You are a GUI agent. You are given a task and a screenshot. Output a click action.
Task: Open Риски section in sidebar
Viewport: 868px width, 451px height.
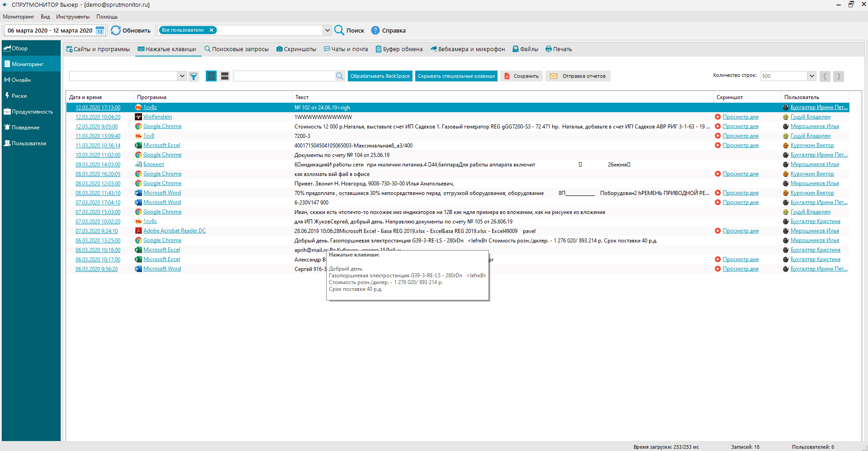(31, 95)
